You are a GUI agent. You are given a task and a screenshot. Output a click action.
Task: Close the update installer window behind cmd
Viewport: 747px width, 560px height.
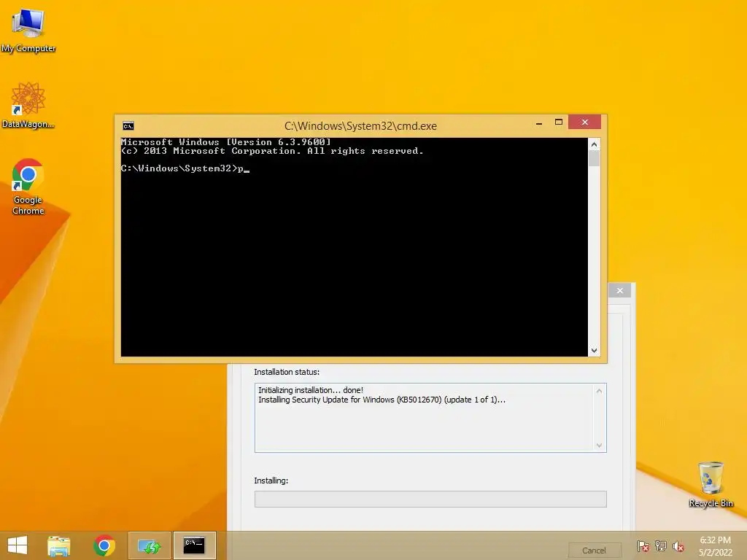[620, 290]
